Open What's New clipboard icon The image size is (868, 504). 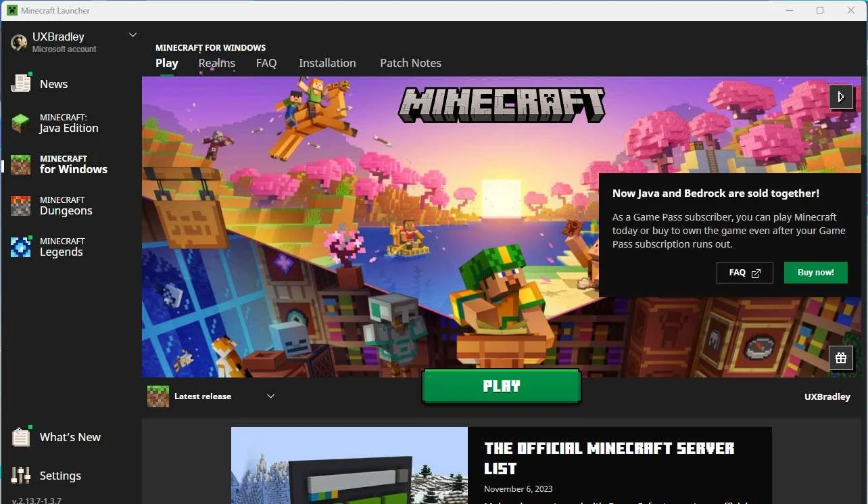[21, 437]
